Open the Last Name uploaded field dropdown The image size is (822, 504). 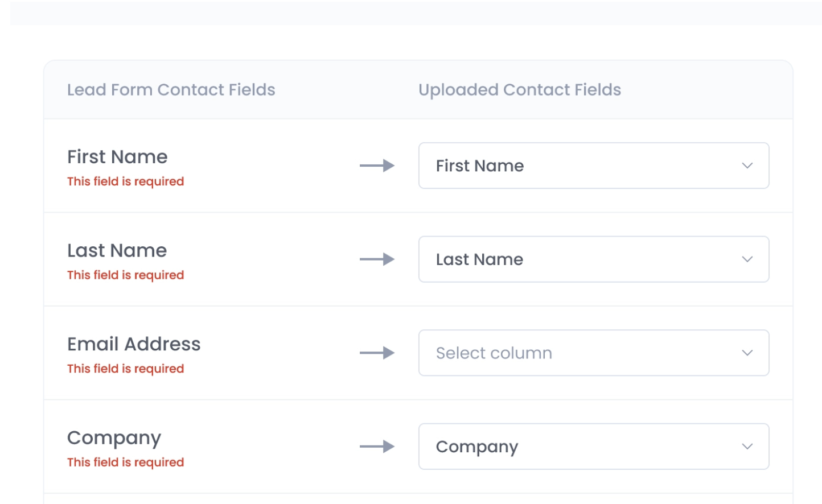click(594, 259)
